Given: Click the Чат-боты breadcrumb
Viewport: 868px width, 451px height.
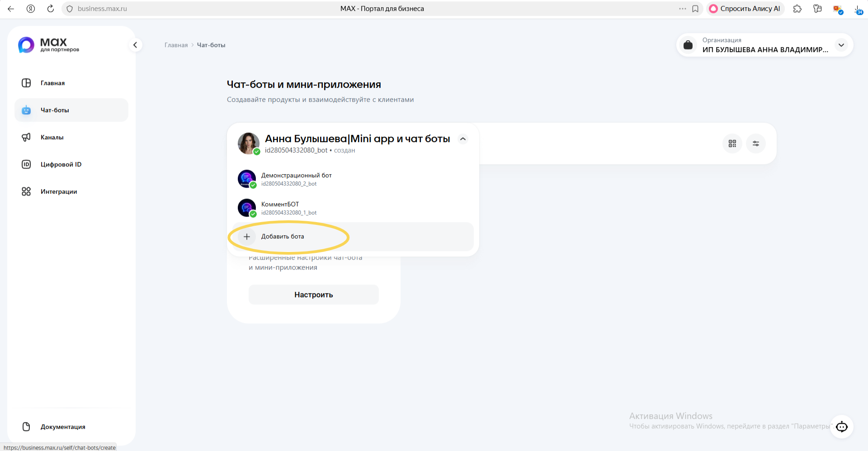Looking at the screenshot, I should coord(211,45).
